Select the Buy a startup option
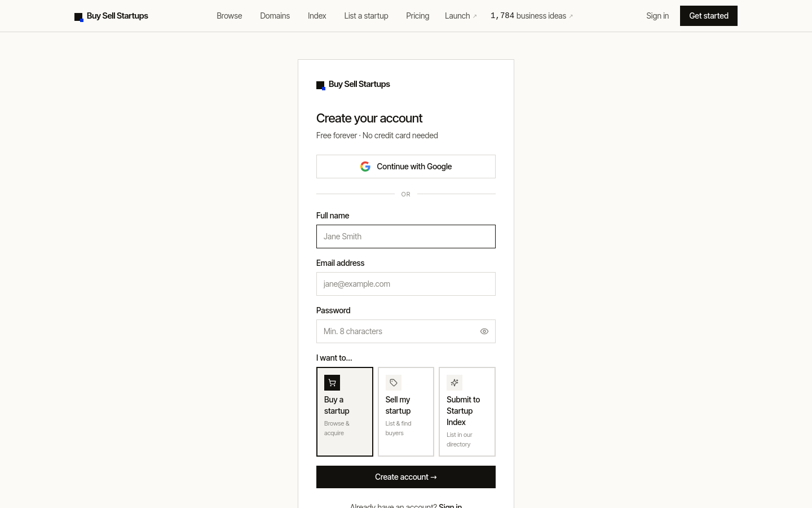This screenshot has width=812, height=508. (x=345, y=411)
